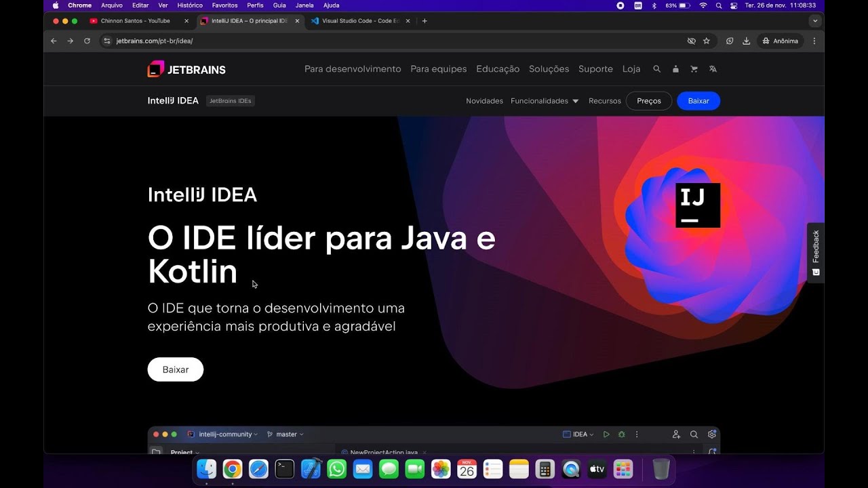This screenshot has width=868, height=488.
Task: Open Control Center in the menu bar
Action: pyautogui.click(x=734, y=5)
